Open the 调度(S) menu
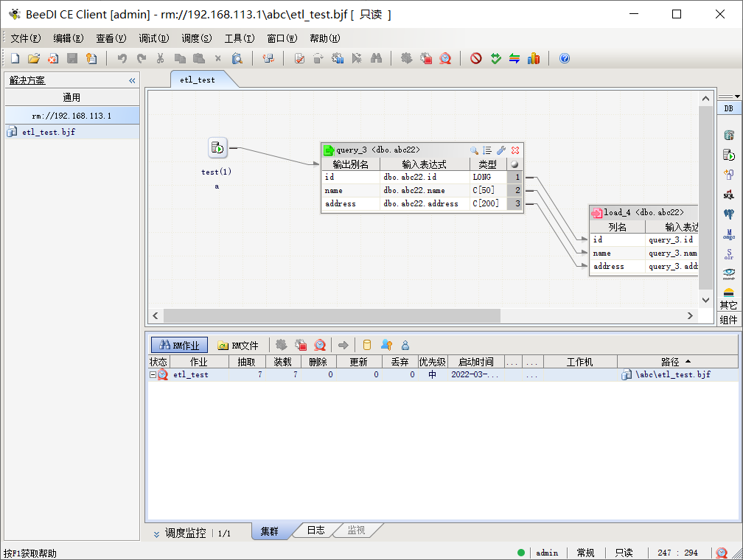The height and width of the screenshot is (560, 743). tap(196, 38)
